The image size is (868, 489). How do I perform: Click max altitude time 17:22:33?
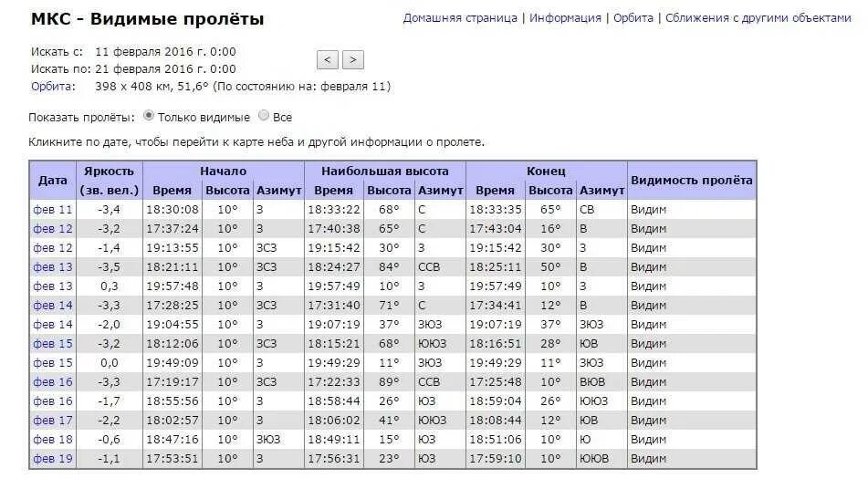click(x=334, y=382)
